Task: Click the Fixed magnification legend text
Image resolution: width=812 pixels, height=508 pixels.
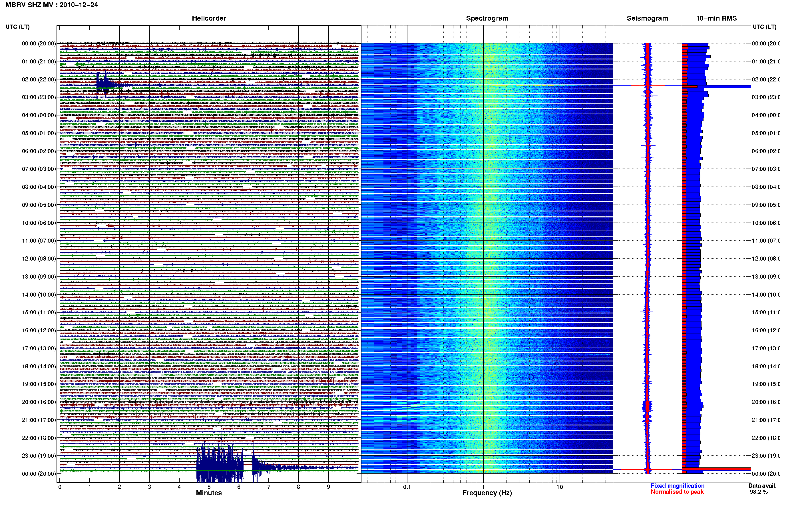Action: (678, 486)
